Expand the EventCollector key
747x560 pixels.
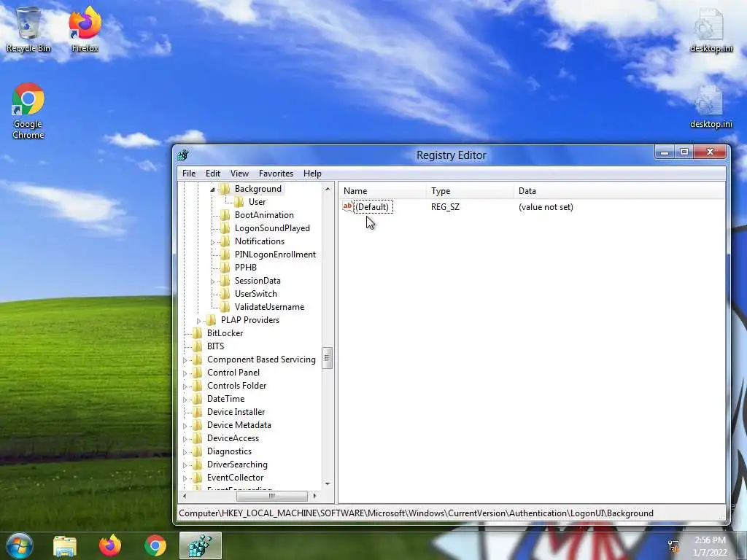tap(185, 478)
